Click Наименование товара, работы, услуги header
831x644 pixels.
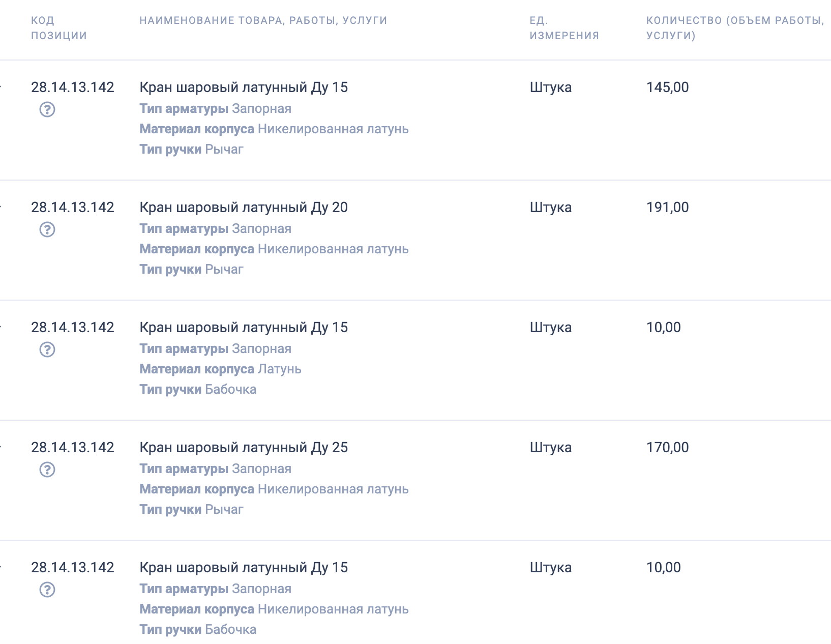263,20
